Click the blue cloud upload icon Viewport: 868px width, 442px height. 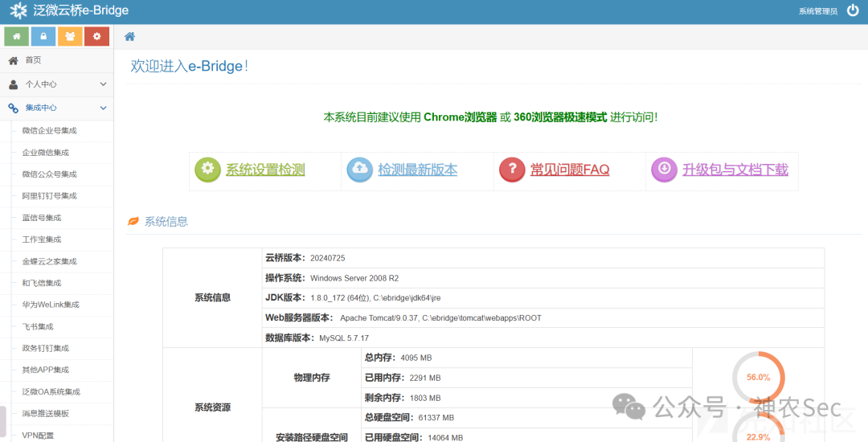pyautogui.click(x=360, y=169)
